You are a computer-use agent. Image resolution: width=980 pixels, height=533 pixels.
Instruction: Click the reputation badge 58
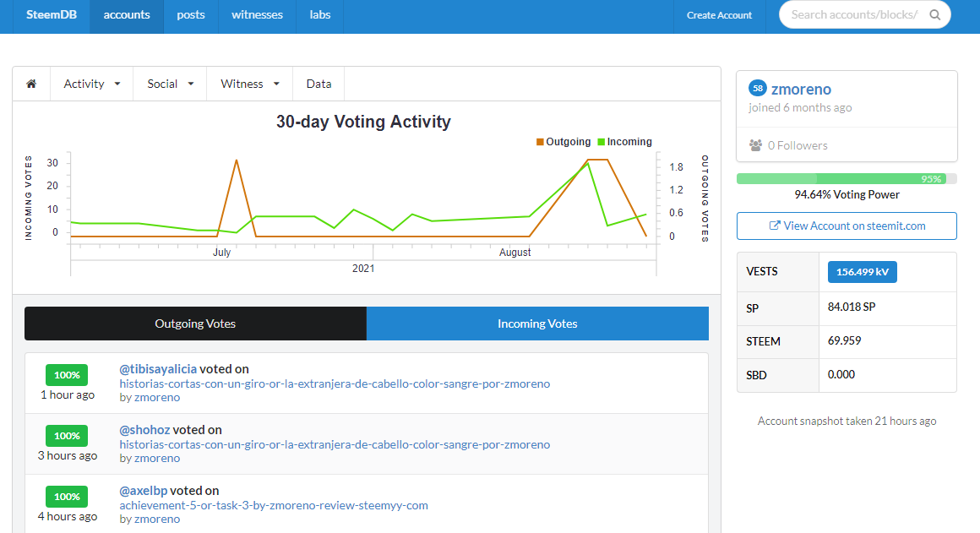758,89
